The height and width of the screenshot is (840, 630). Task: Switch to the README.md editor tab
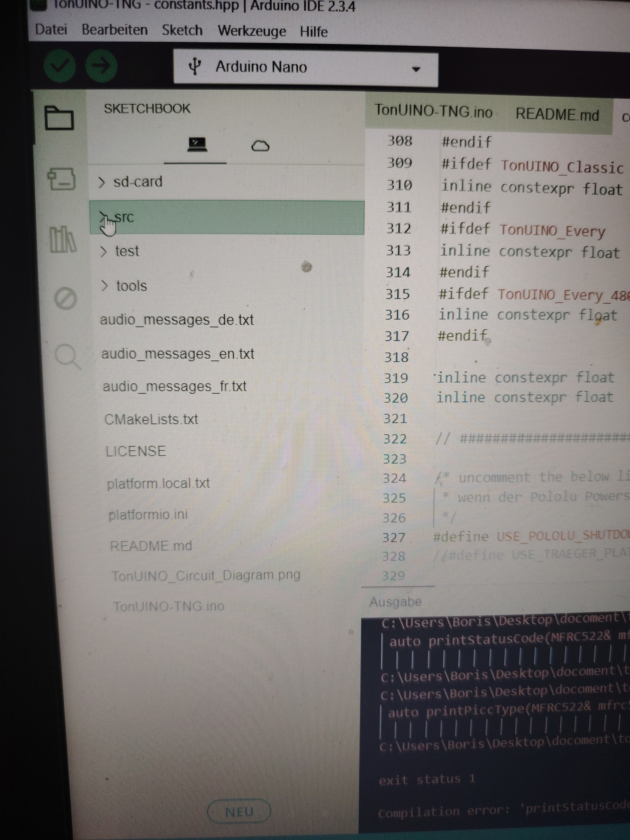point(557,115)
